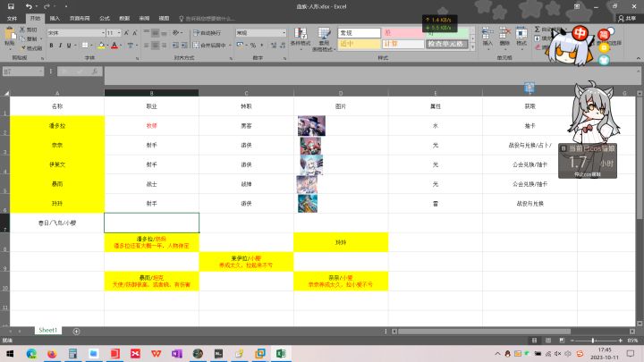The image size is (644, 362).
Task: Click the Undo arrow icon
Action: 29,6
